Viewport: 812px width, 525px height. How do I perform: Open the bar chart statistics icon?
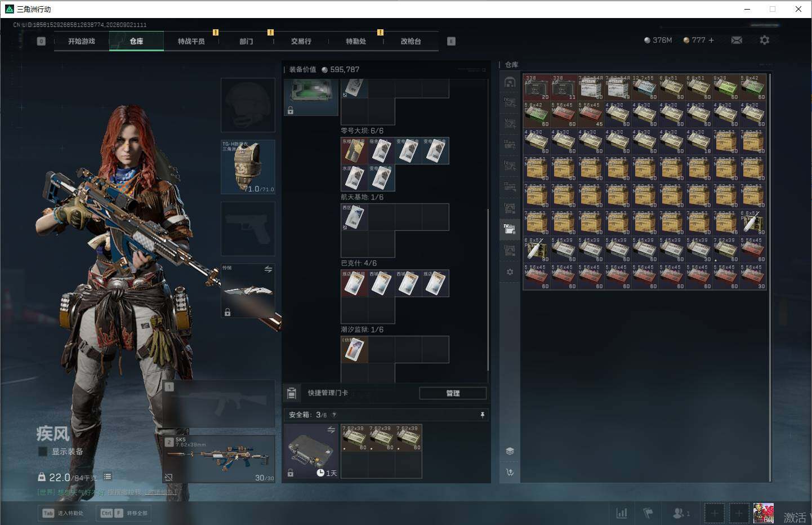(x=622, y=513)
